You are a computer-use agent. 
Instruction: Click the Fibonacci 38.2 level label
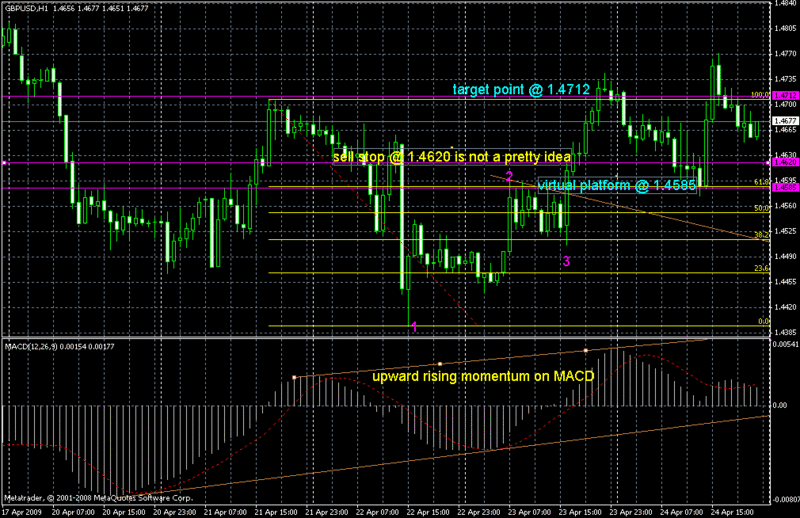(x=761, y=235)
